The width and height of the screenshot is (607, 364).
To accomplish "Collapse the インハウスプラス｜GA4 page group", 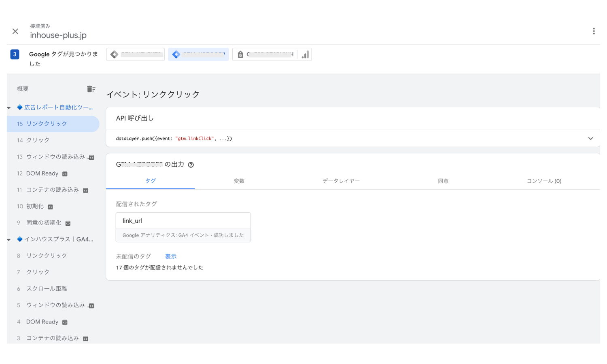I will tap(9, 239).
